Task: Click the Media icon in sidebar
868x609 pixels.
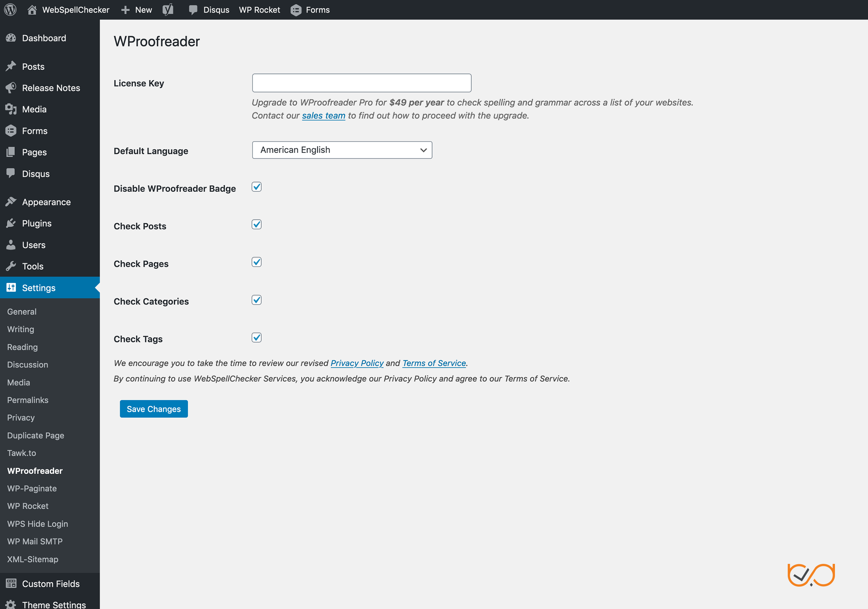Action: (11, 109)
